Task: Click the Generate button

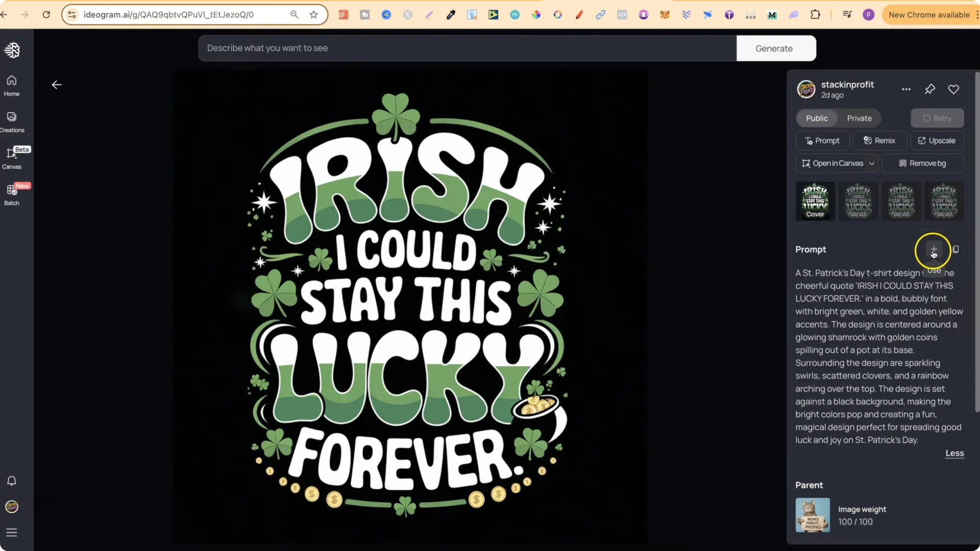Action: click(774, 48)
